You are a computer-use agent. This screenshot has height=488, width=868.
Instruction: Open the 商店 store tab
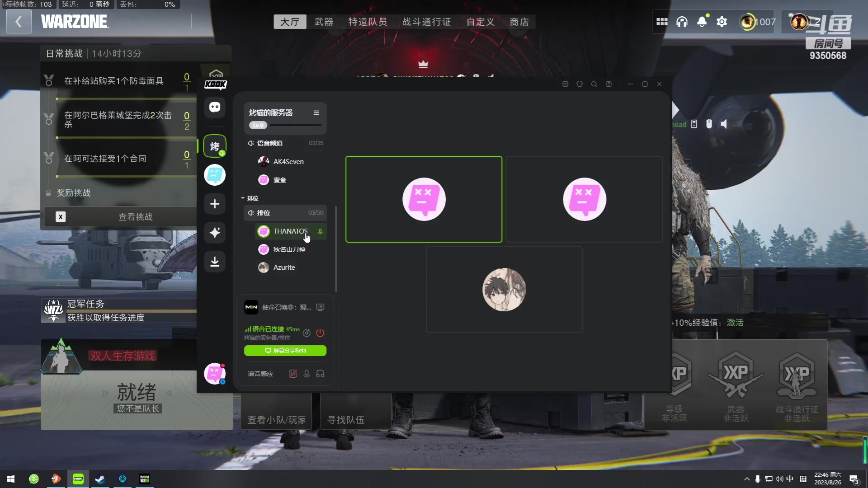519,22
